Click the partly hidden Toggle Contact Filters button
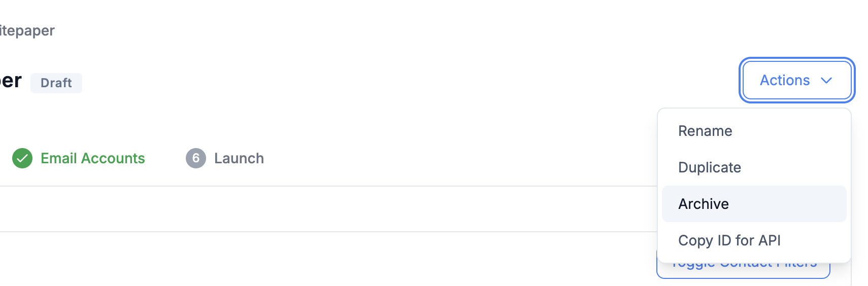This screenshot has height=286, width=868. pyautogui.click(x=743, y=270)
